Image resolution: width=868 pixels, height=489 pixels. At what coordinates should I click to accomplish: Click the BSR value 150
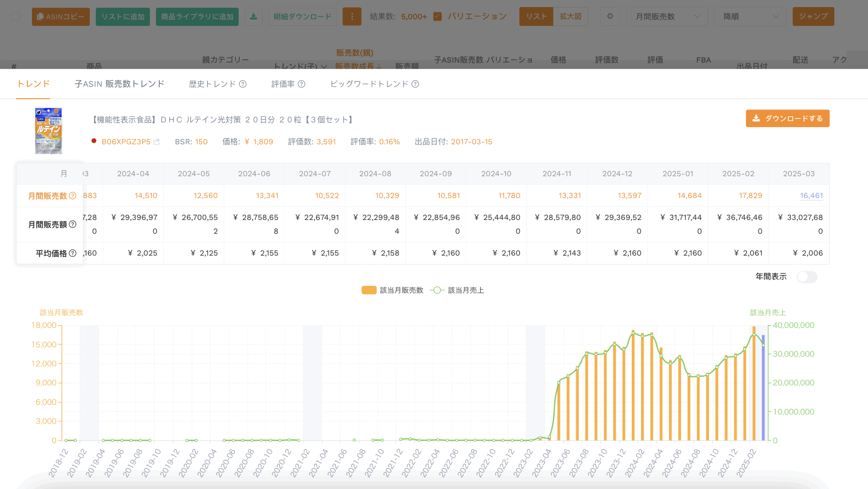pyautogui.click(x=201, y=142)
